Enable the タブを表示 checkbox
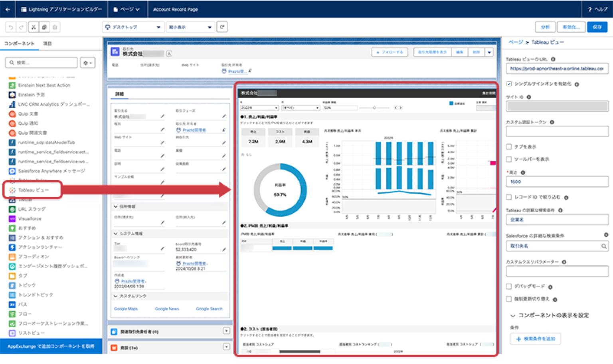 tap(509, 146)
